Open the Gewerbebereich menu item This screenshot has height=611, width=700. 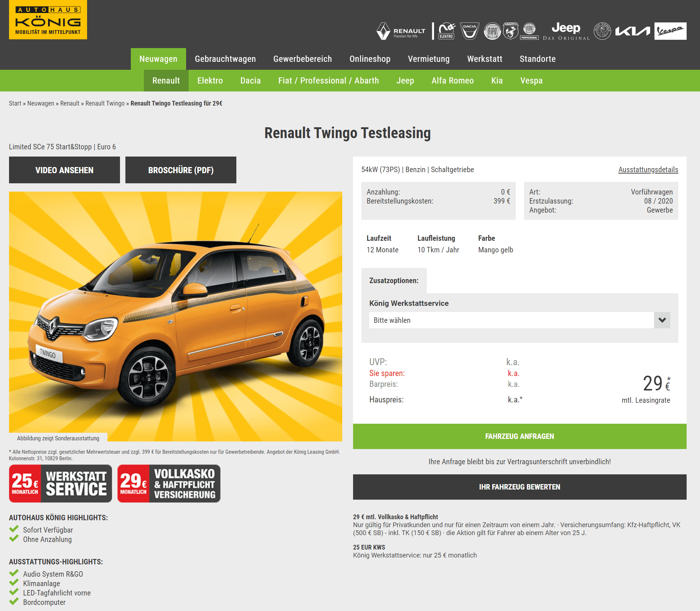pyautogui.click(x=302, y=59)
